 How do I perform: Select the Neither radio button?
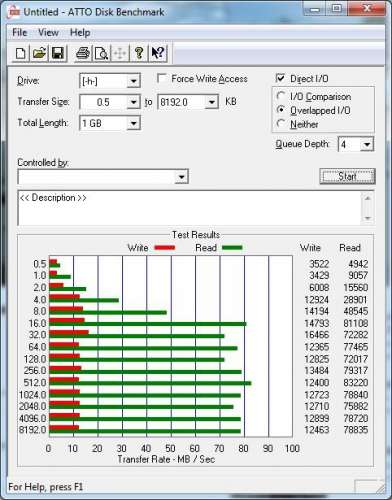coord(281,124)
